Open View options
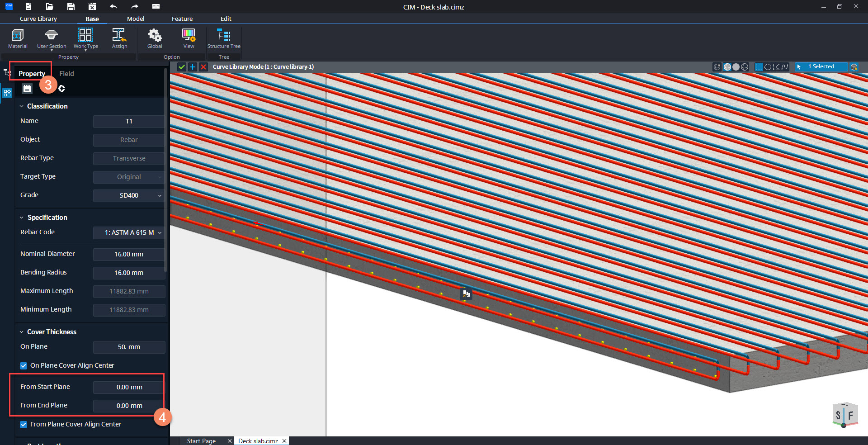Viewport: 868px width, 445px height. (x=189, y=38)
